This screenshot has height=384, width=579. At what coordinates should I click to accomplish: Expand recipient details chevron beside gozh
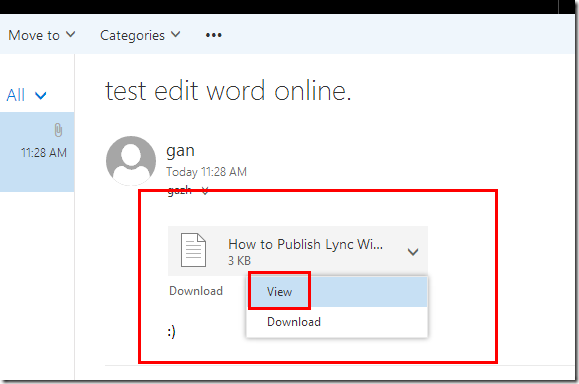[x=205, y=191]
